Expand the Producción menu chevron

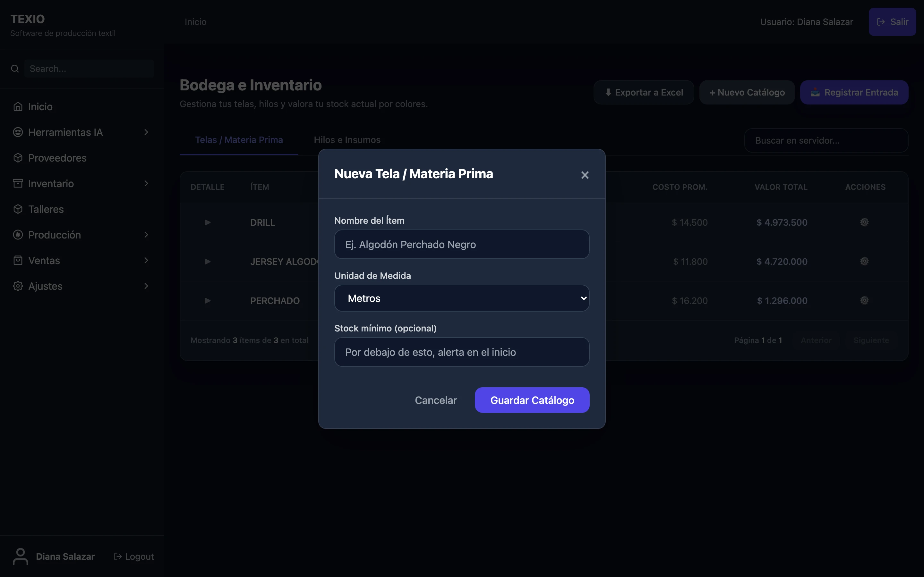[x=146, y=235]
